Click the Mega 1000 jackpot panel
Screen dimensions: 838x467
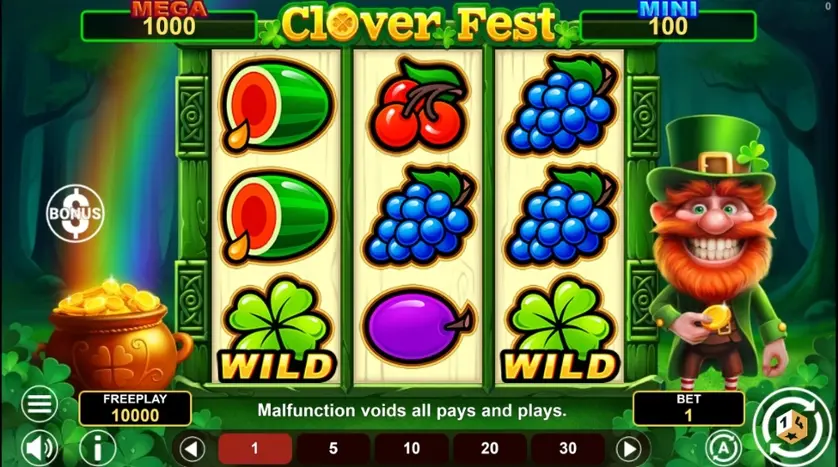(x=169, y=24)
